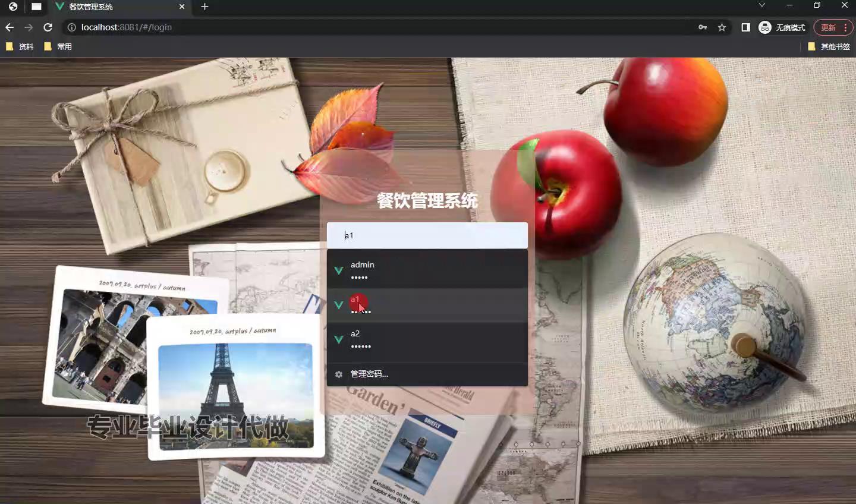
Task: Open the 常用 bookmarks folder
Action: [58, 46]
